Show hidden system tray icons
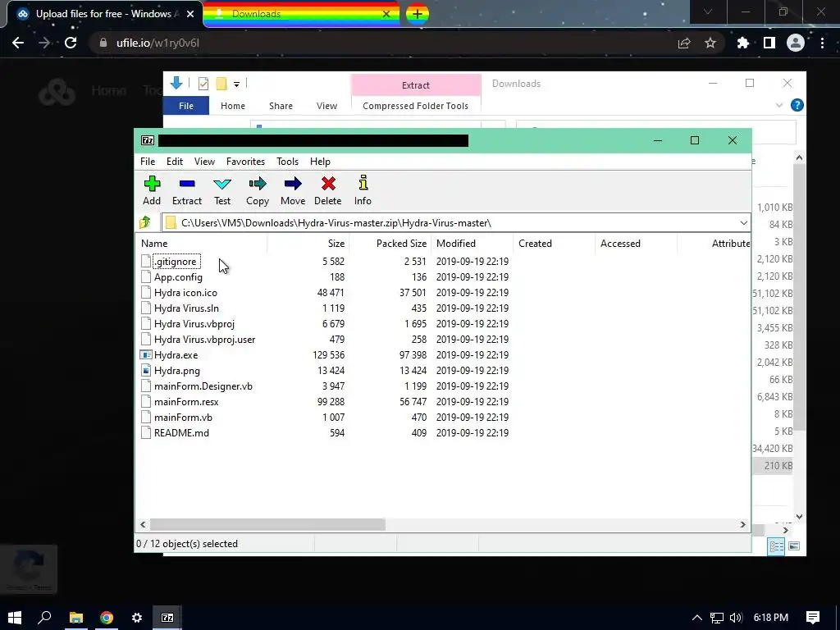The image size is (840, 630). tap(696, 618)
